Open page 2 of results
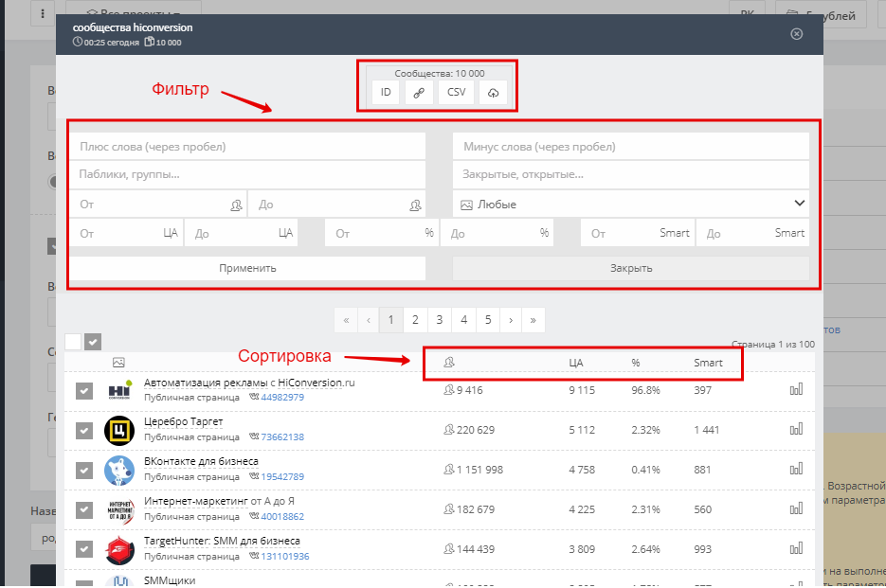 415,320
